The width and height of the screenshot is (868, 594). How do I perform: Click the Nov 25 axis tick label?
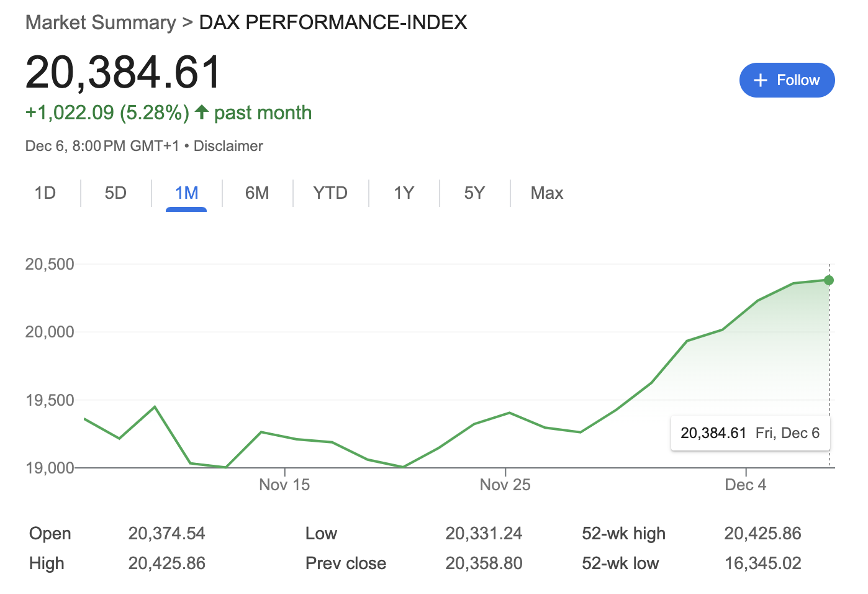coord(505,485)
